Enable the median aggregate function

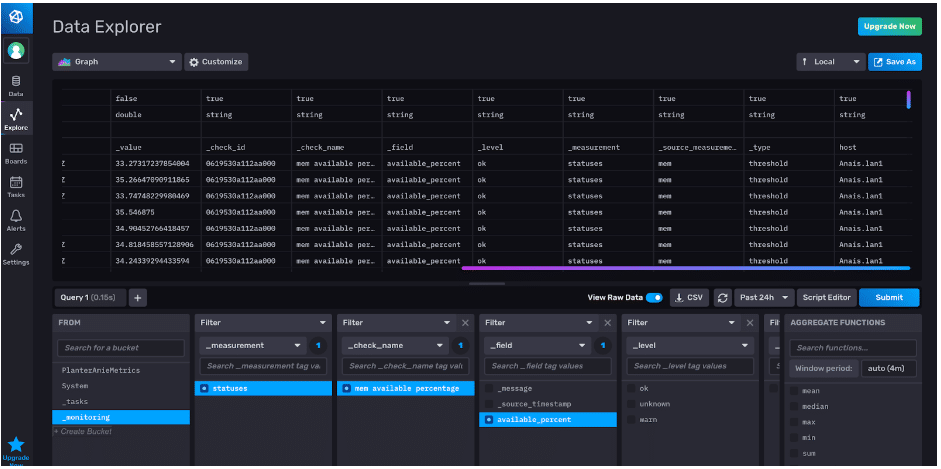(x=794, y=407)
